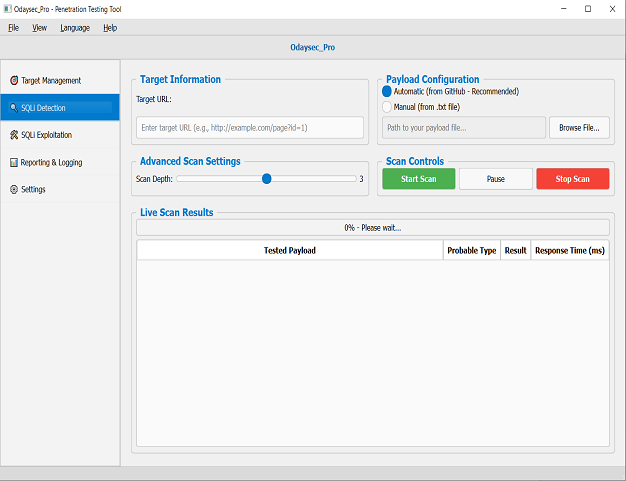The image size is (626, 481).
Task: Select the SQLi Detection magnifier icon
Action: coord(13,107)
